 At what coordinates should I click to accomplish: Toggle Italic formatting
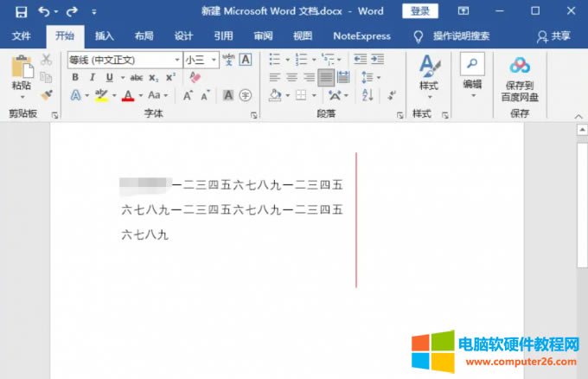point(90,77)
